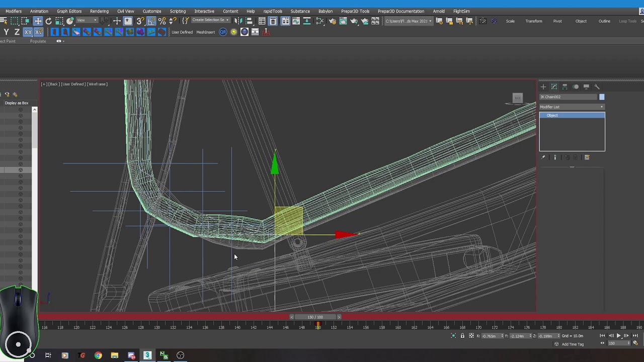Toggle the Angle Snap icon

pyautogui.click(x=151, y=21)
